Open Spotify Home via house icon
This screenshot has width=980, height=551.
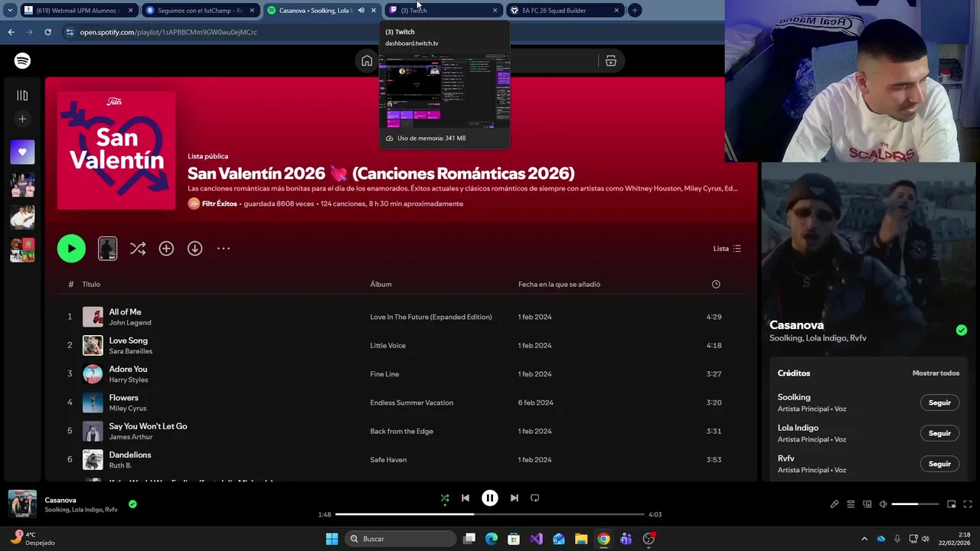click(367, 61)
